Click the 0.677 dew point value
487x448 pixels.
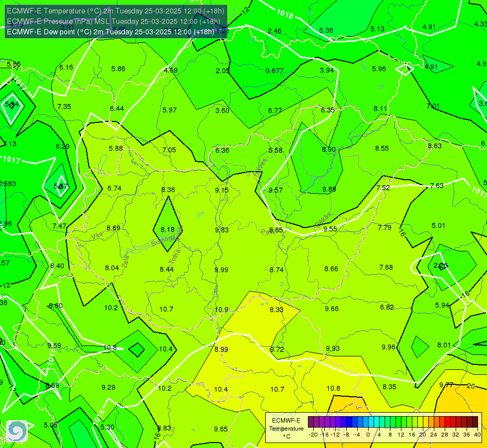(x=275, y=71)
